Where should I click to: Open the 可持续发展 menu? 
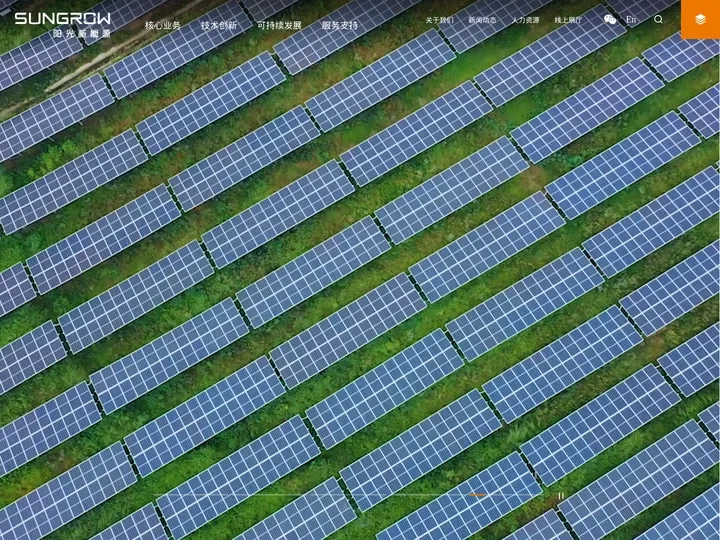pos(279,25)
